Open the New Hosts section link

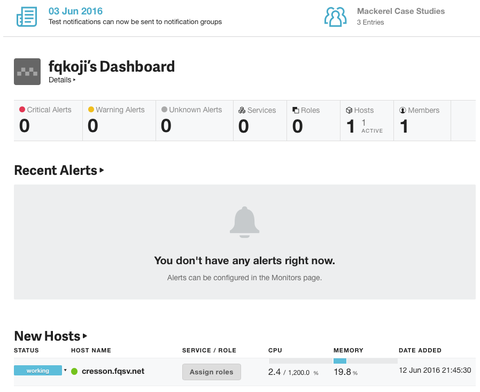(51, 336)
